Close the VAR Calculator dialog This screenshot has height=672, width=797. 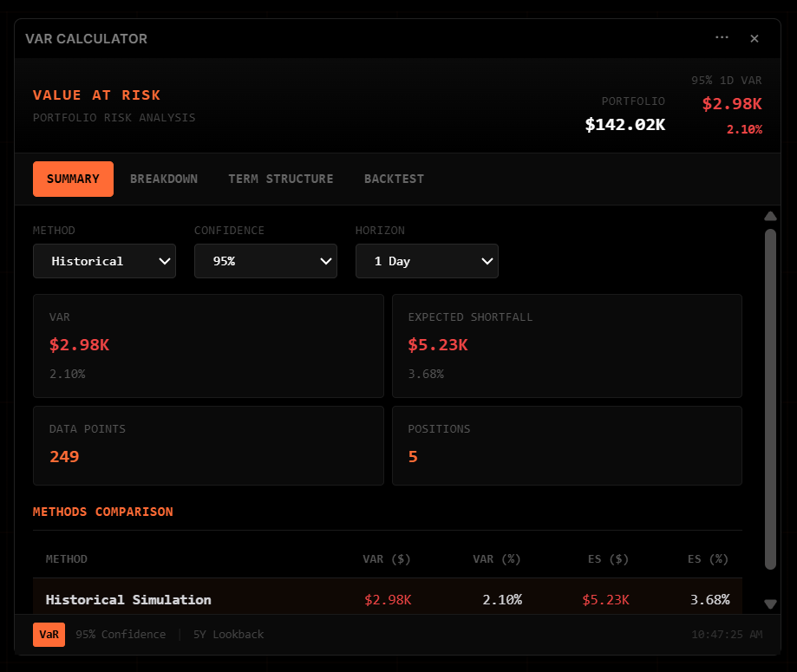754,38
